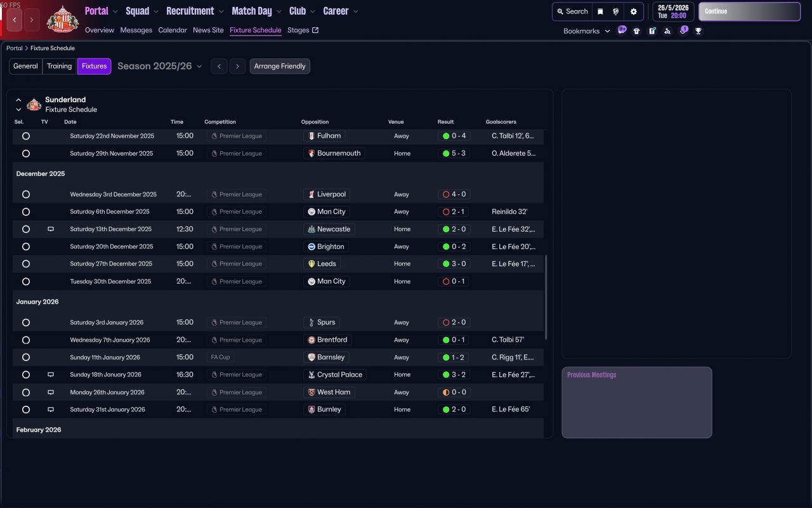
Task: Click the Sunderland club crest
Action: [62, 19]
